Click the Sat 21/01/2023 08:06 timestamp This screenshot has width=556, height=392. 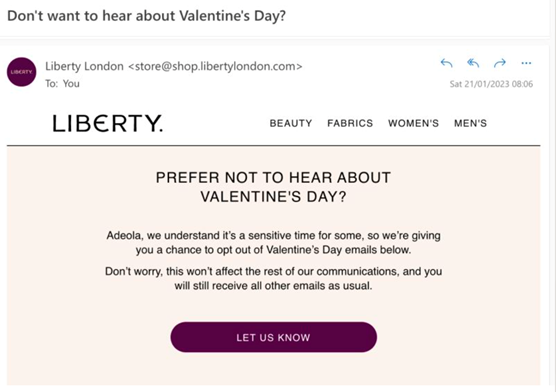pyautogui.click(x=491, y=84)
